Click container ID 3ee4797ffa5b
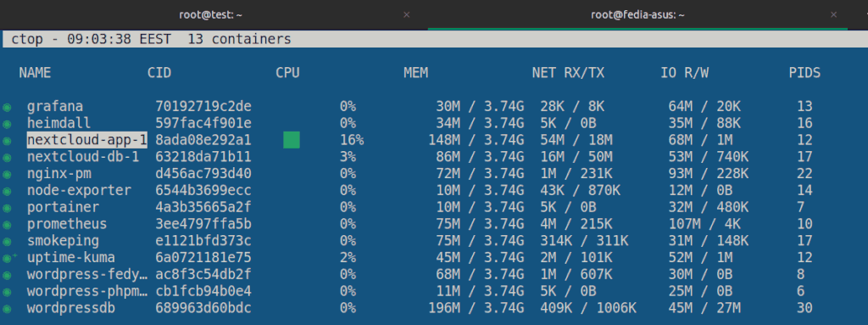This screenshot has height=325, width=868. coord(203,224)
